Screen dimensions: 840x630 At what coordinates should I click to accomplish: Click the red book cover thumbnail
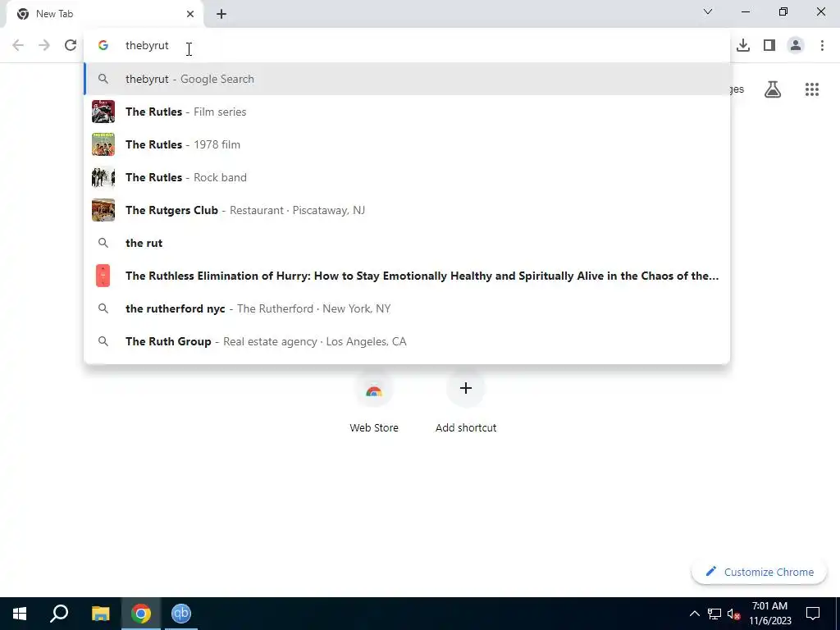pyautogui.click(x=103, y=276)
